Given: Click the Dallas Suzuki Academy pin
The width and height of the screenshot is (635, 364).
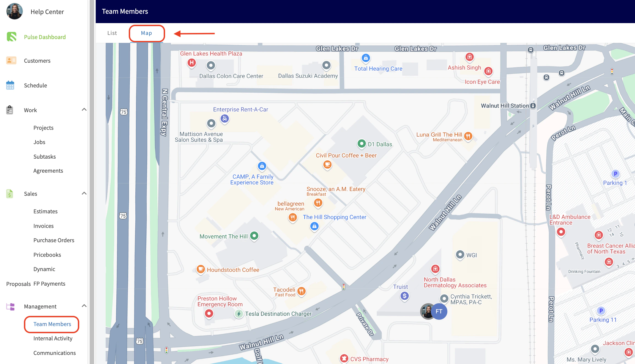Looking at the screenshot, I should point(326,66).
